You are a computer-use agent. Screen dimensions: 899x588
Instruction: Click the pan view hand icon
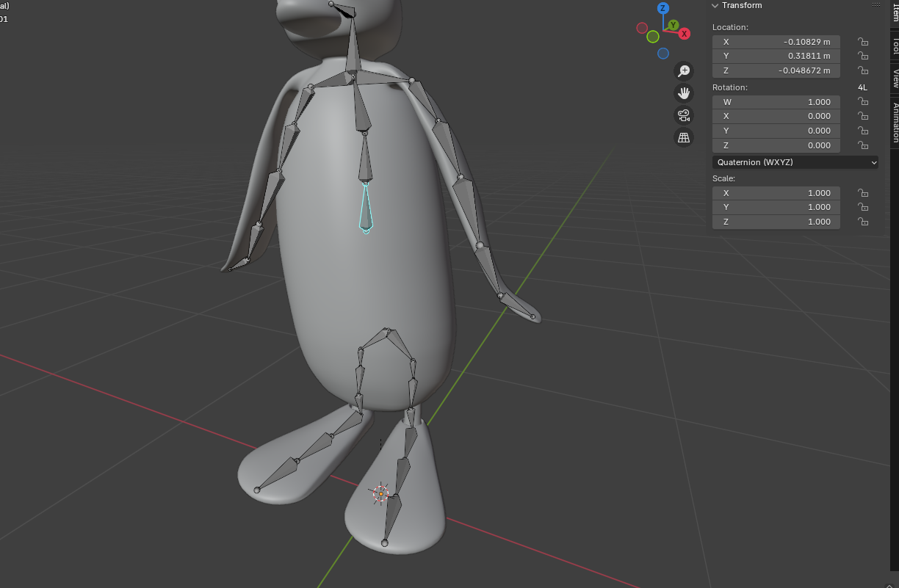[684, 93]
